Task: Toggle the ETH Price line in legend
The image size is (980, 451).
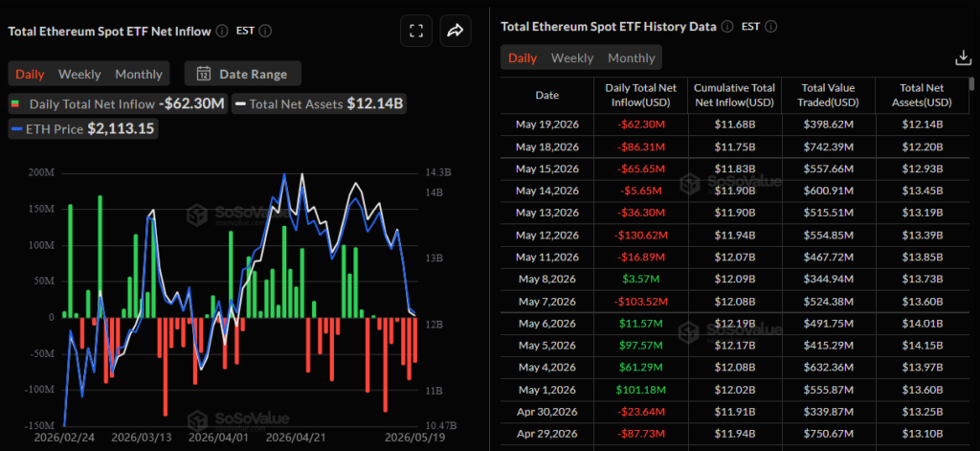Action: (84, 129)
